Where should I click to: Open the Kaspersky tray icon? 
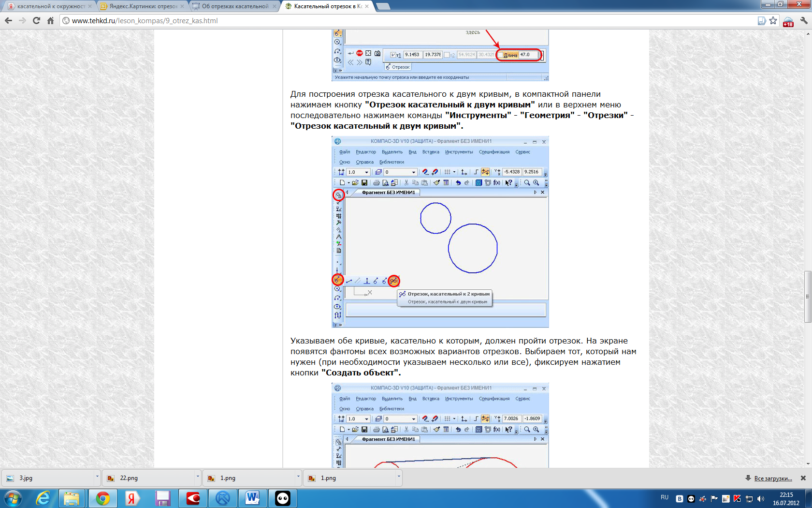tap(737, 498)
